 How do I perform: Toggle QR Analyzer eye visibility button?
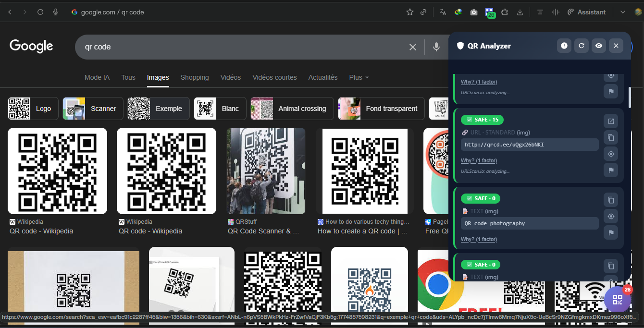tap(599, 46)
